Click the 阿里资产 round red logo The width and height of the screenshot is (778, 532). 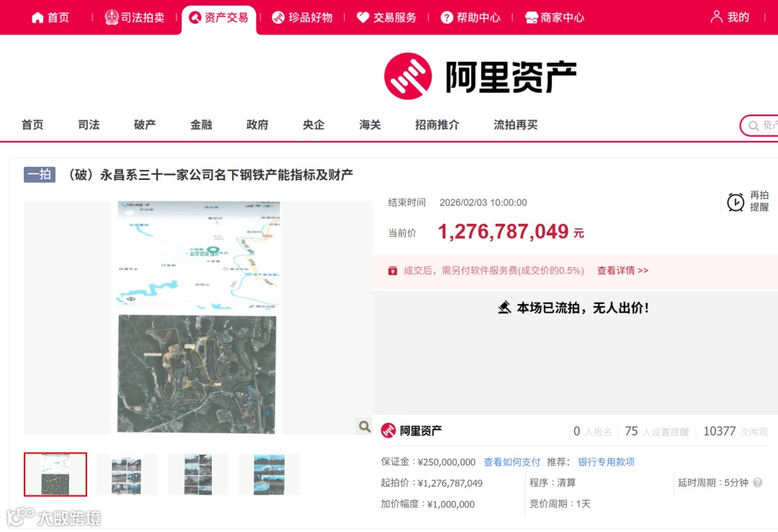coord(408,76)
